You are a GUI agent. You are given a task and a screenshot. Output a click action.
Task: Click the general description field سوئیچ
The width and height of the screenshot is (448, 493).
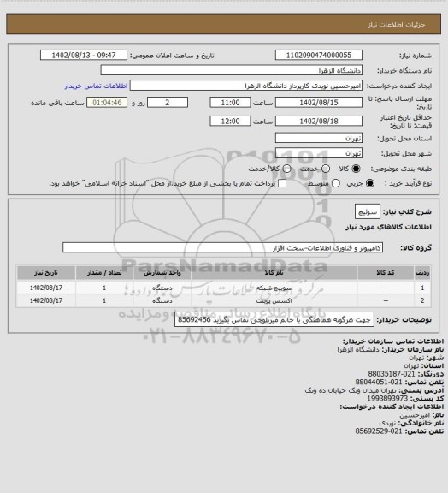(x=368, y=211)
